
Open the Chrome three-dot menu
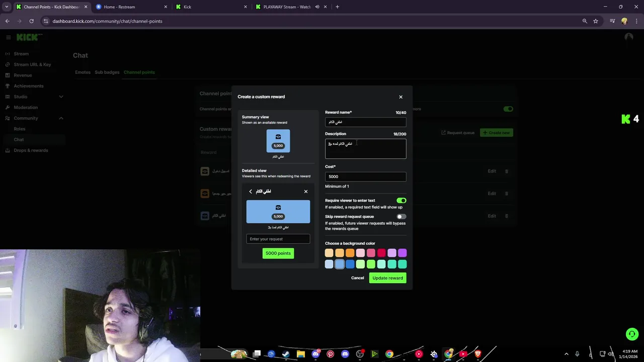(x=637, y=21)
